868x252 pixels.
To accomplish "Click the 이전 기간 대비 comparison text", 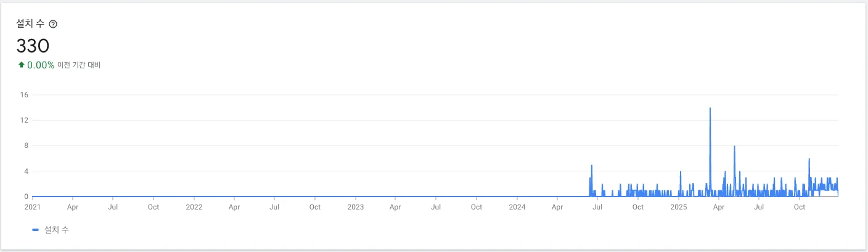I will tap(79, 65).
